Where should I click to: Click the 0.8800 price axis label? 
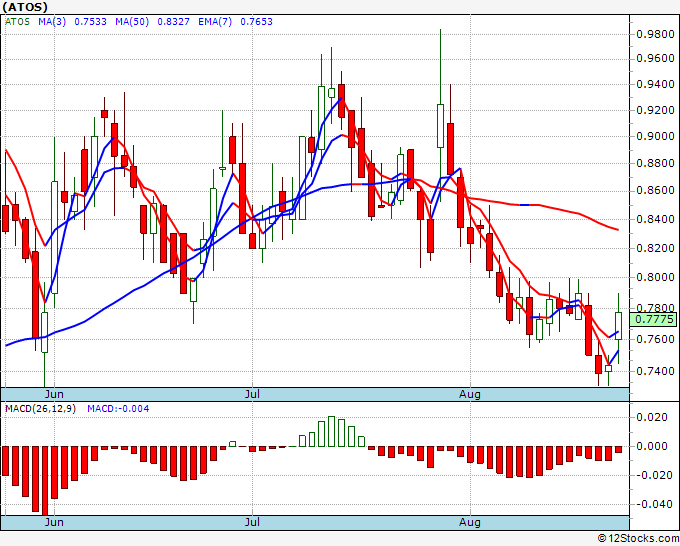pos(655,164)
